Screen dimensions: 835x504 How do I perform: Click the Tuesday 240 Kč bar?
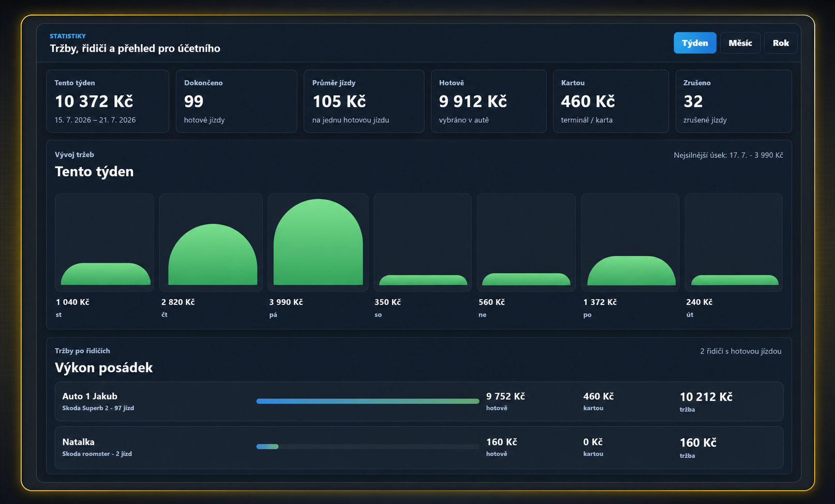735,280
